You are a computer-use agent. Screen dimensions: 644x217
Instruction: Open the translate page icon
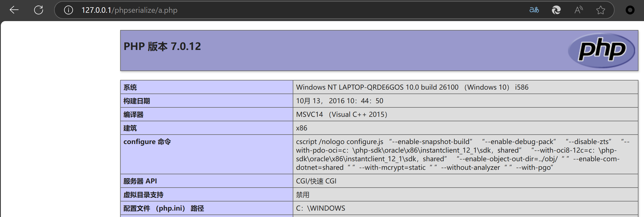[x=534, y=10]
